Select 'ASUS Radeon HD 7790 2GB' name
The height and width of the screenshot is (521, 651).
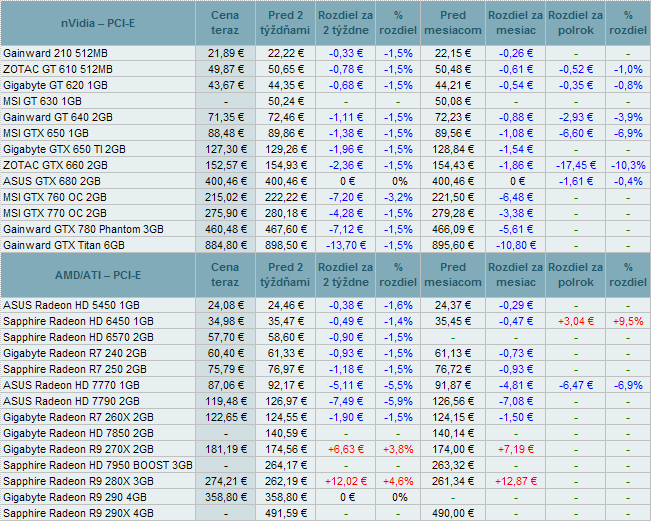coord(71,401)
